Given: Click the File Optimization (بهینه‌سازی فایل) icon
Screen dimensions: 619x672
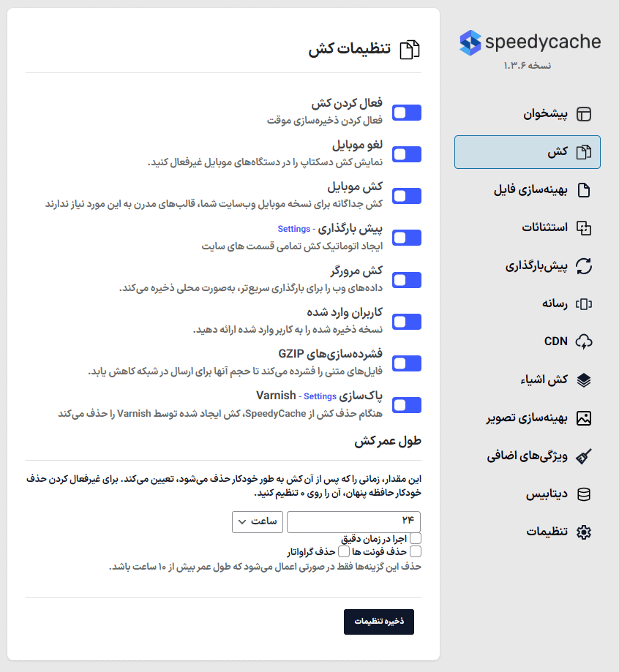Looking at the screenshot, I should (x=584, y=190).
